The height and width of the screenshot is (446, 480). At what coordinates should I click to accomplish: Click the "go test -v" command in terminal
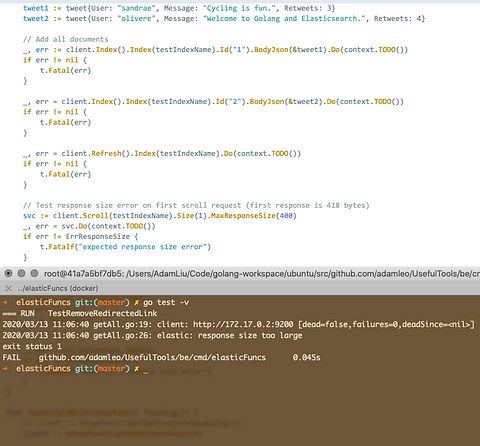166,303
